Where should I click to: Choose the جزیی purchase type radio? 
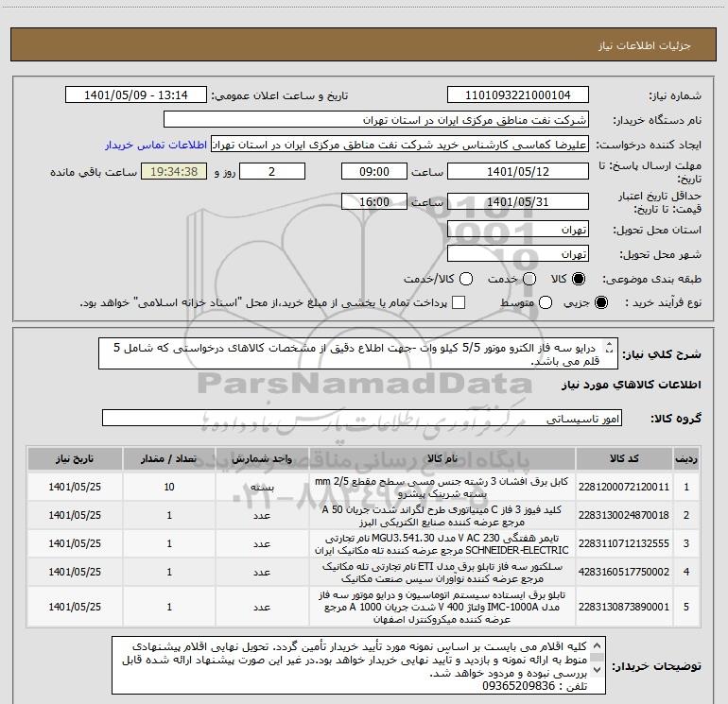click(x=600, y=302)
